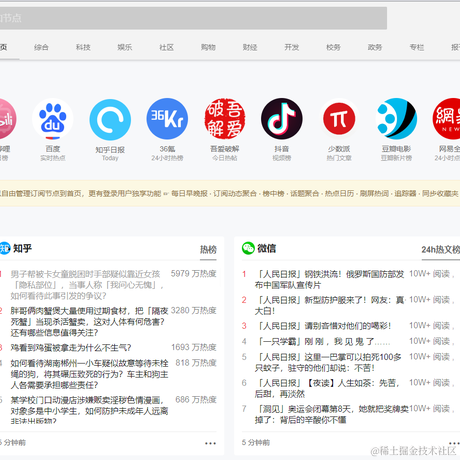460x460 pixels.
Task: Open WeChat article 一巴掌可以拍死100多只蚊子
Action: (328, 362)
